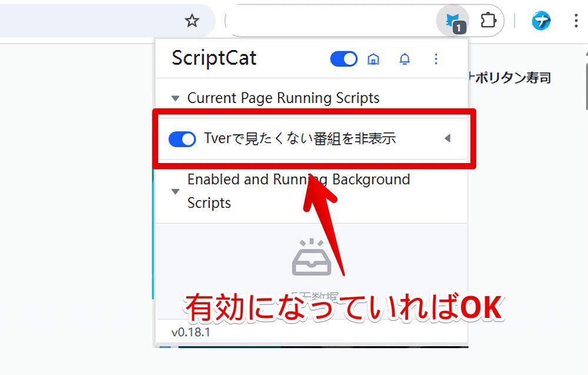Open the Chrome Extensions puzzle icon
Screen dimensions: 588x375
(488, 20)
